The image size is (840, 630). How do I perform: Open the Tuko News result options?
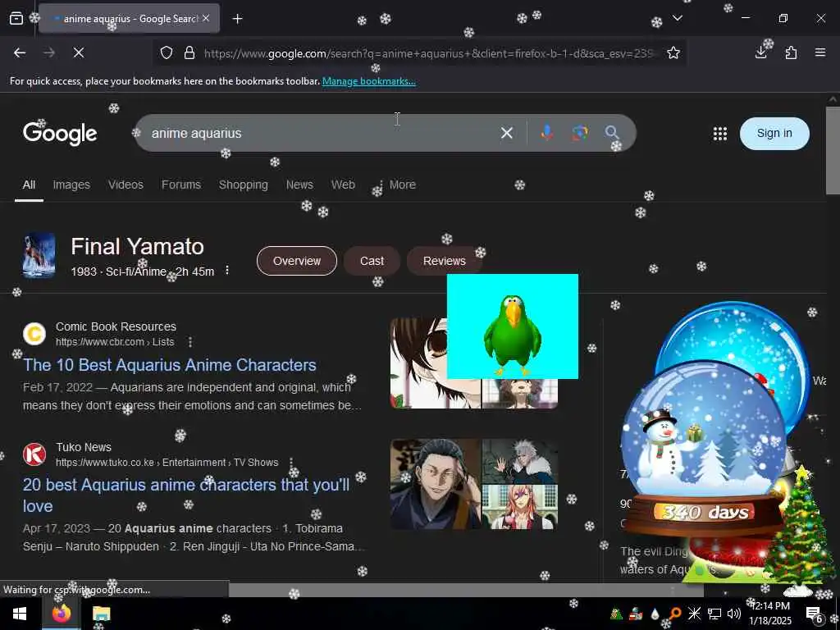[x=291, y=463]
